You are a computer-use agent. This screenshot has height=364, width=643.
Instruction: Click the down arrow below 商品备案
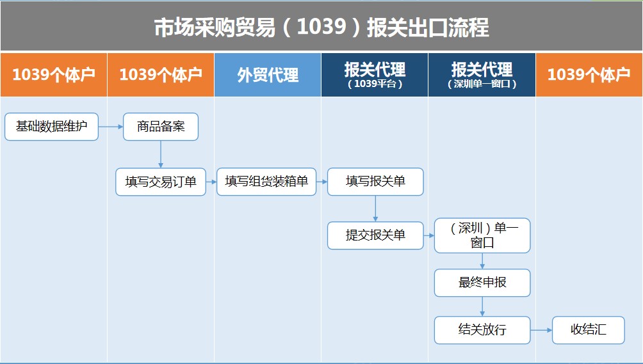pos(161,154)
